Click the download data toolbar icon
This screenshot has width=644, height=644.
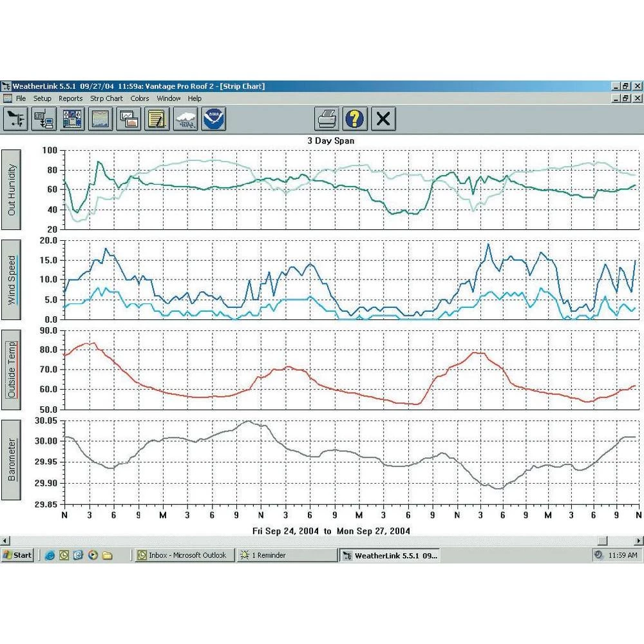tap(44, 118)
